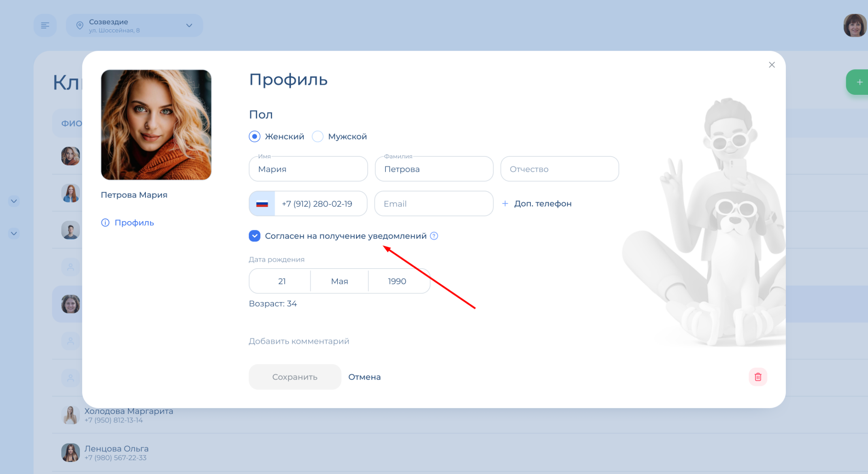Expand the upper left sidebar chevron
The image size is (868, 474).
(14, 201)
